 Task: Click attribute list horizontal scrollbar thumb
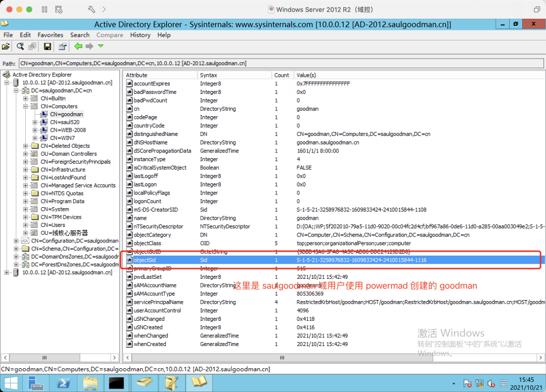[x=282, y=358]
